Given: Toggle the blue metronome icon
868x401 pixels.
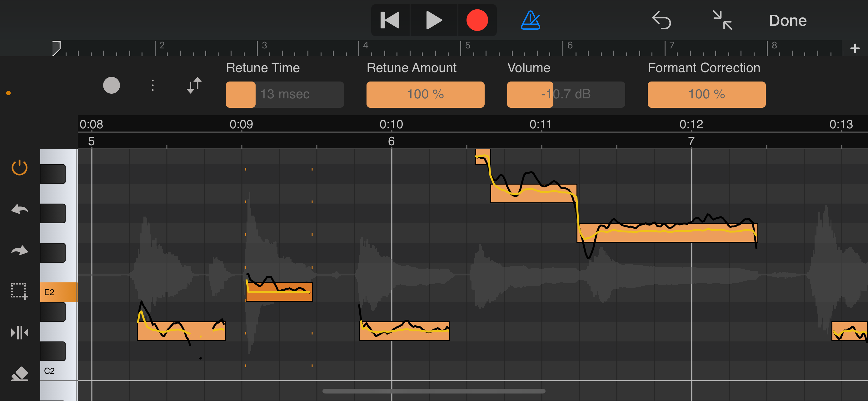Looking at the screenshot, I should (530, 20).
